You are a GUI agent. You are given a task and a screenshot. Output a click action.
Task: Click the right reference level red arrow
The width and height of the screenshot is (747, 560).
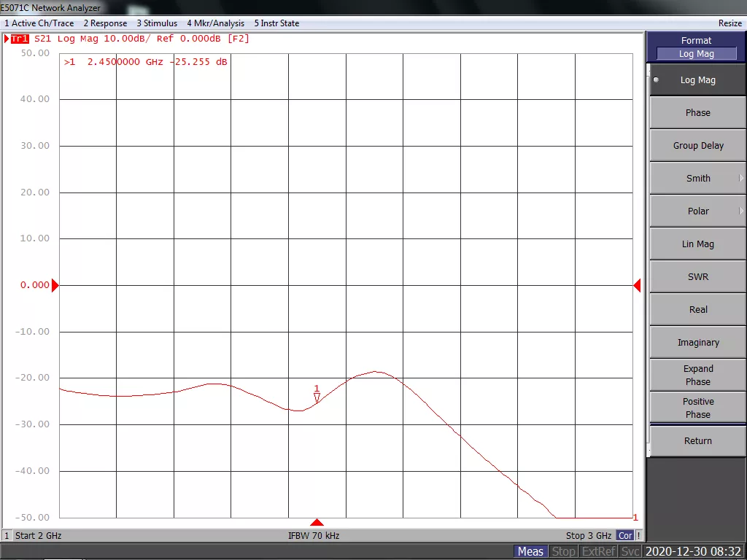pos(637,285)
